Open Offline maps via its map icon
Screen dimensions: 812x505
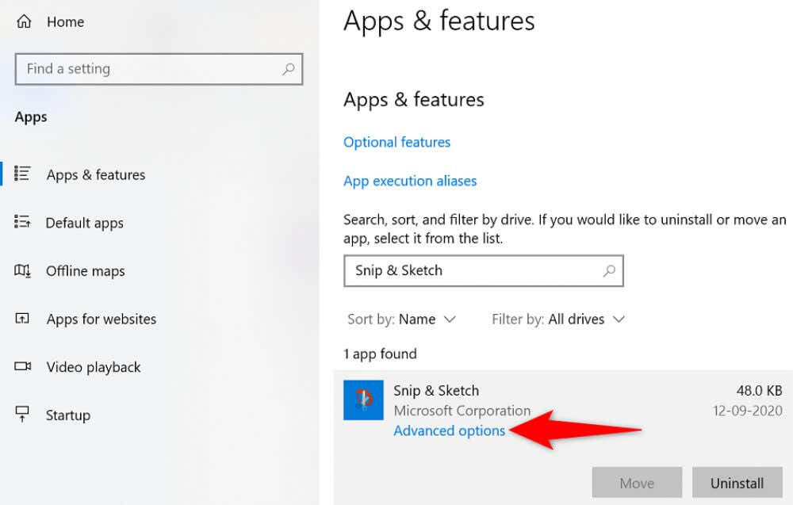pos(24,271)
